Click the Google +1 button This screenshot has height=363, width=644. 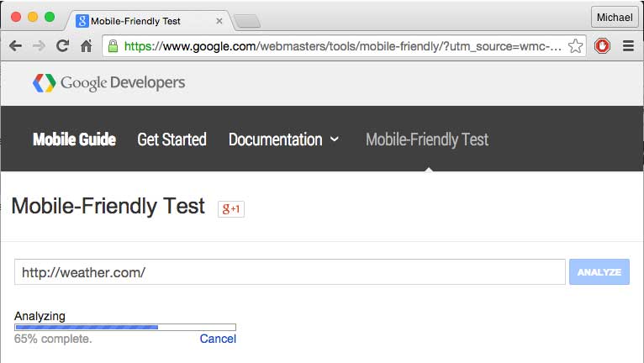pos(231,208)
